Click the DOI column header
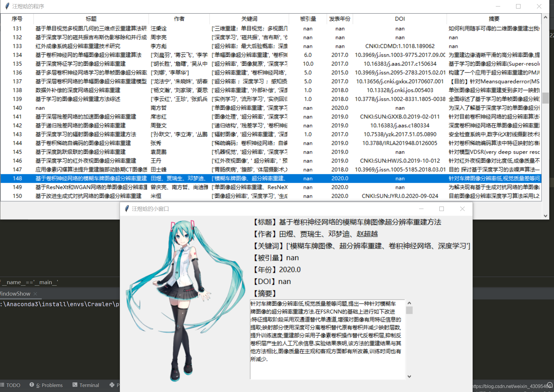 400,19
